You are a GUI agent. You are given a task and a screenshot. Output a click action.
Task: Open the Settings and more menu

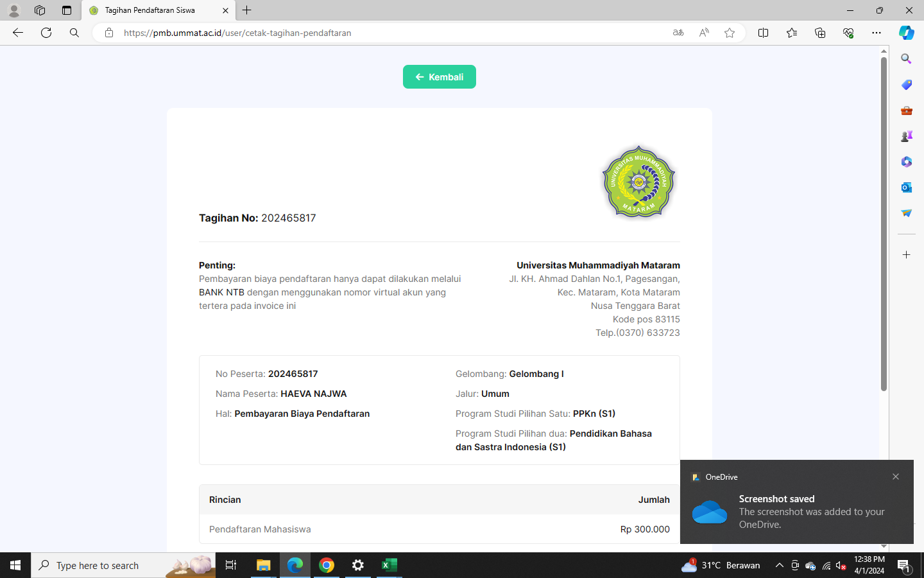tap(876, 33)
